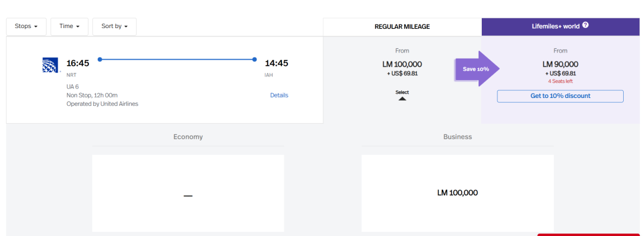Click the LM 100,000 regular mileage price
Image resolution: width=644 pixels, height=236 pixels.
tap(402, 65)
